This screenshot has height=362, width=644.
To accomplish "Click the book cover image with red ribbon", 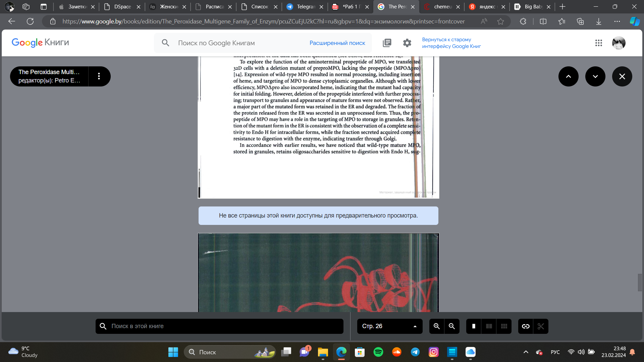I will coord(318,273).
